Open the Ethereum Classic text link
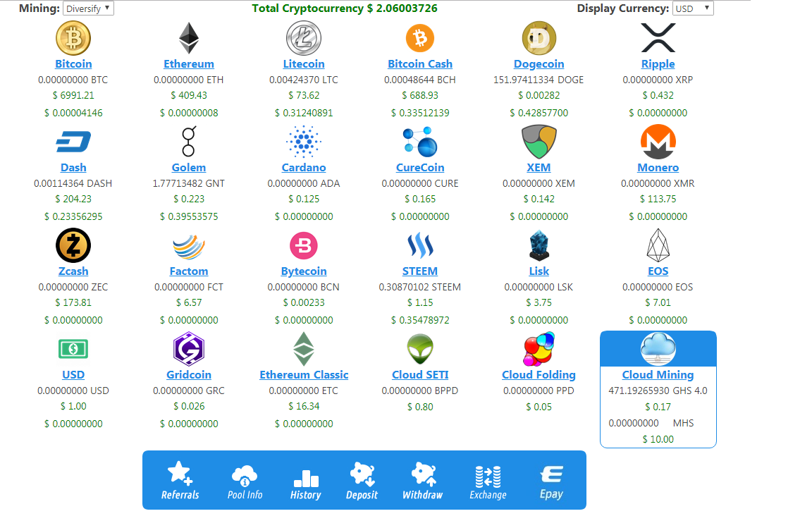Screen dimensions: 812x516 304,374
